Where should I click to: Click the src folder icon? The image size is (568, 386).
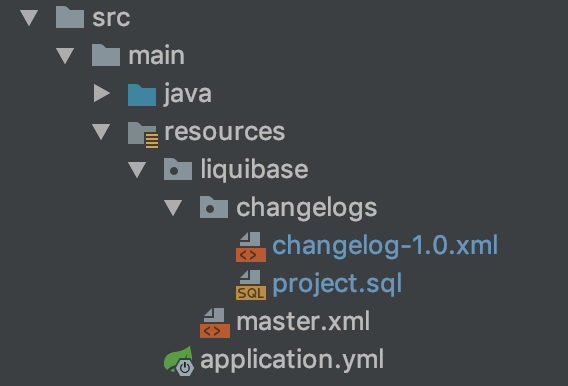coord(70,17)
